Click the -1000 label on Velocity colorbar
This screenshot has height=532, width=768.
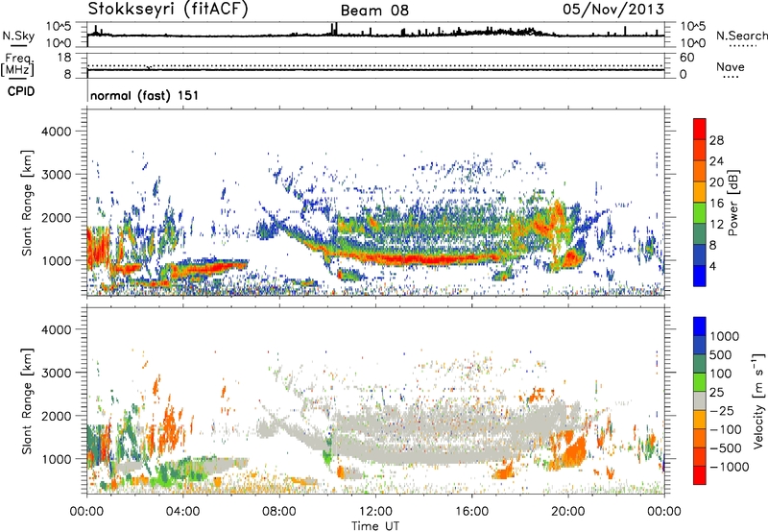point(729,467)
